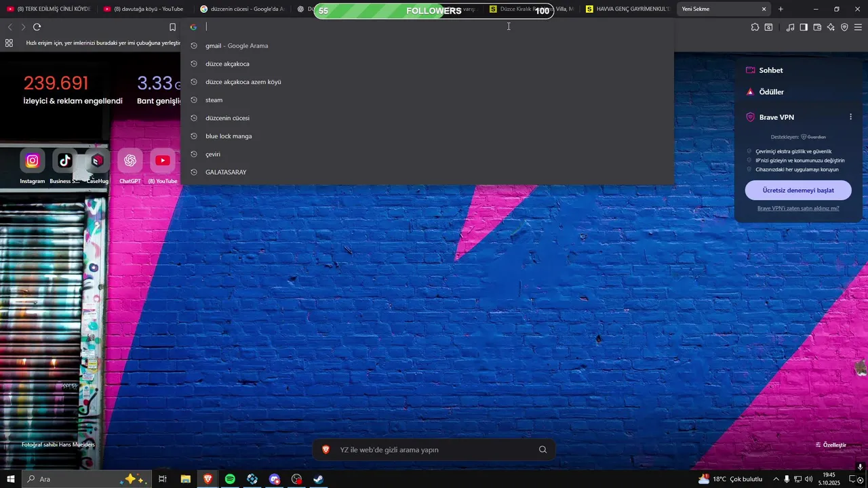Click the Brave lion icon in search box
The height and width of the screenshot is (488, 868).
(325, 449)
